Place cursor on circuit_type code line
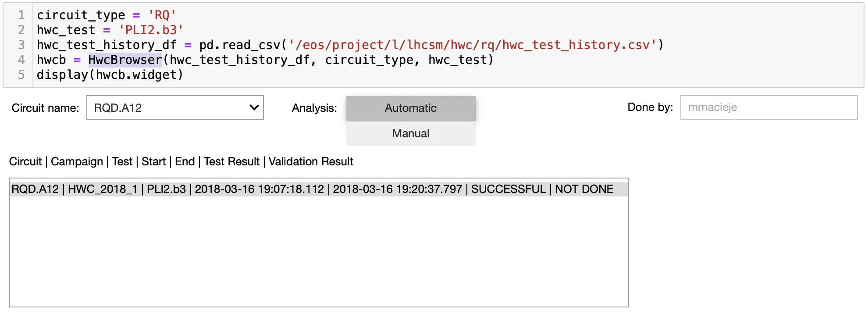Image resolution: width=868 pixels, height=314 pixels. pos(107,15)
